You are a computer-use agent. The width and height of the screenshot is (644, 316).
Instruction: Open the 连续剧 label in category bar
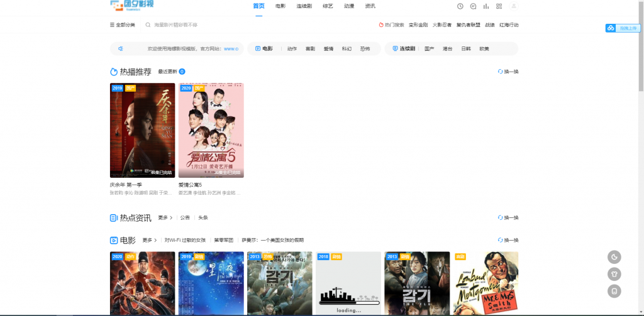404,49
